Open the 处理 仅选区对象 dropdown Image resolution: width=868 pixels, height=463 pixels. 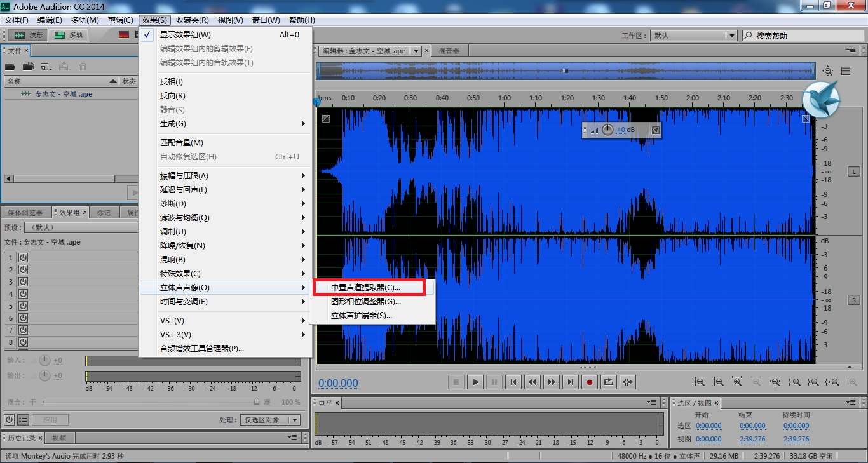click(270, 420)
